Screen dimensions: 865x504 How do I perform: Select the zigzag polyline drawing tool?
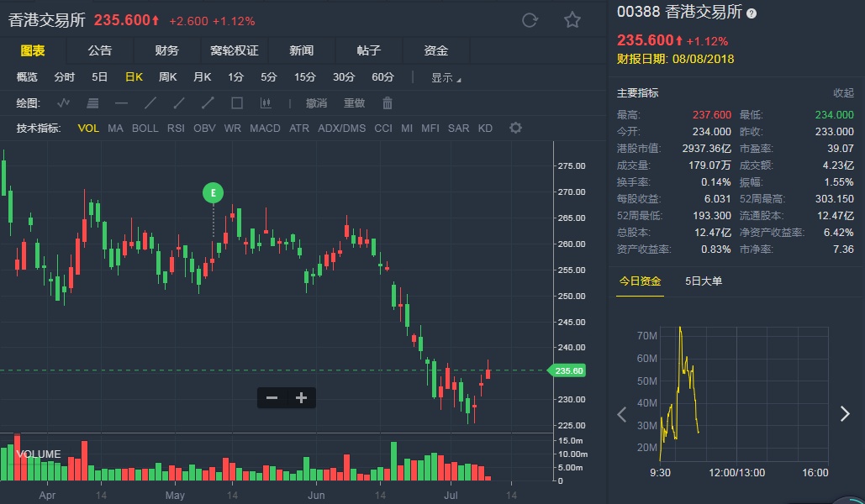pos(64,103)
